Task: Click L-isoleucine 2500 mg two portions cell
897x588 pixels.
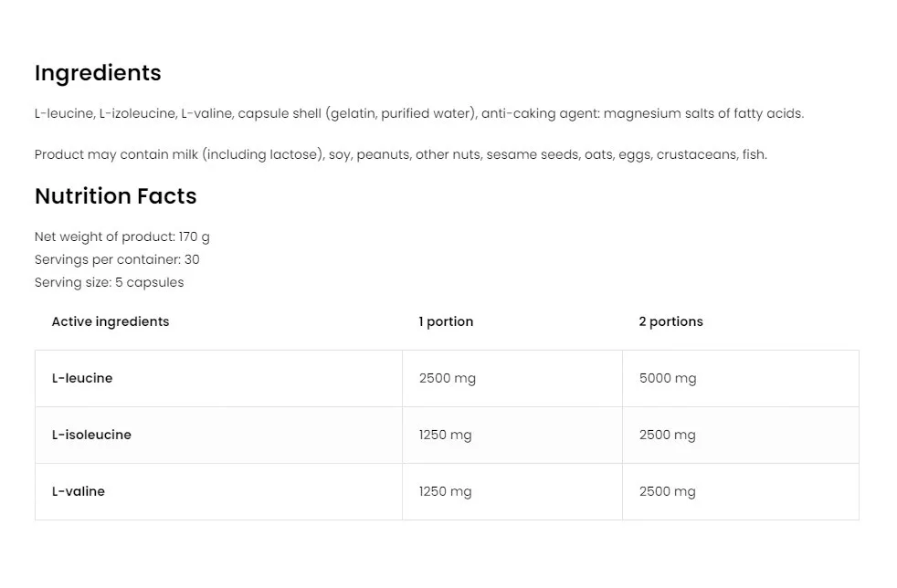Action: 668,435
